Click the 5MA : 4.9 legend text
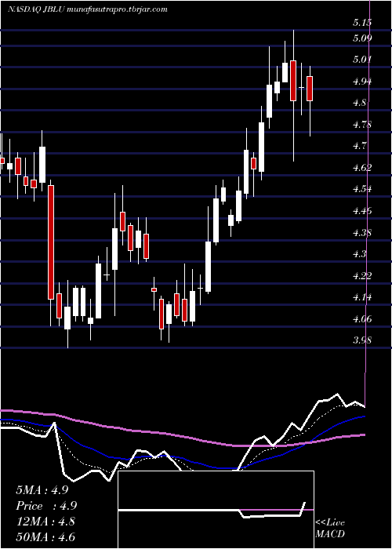 [42, 490]
